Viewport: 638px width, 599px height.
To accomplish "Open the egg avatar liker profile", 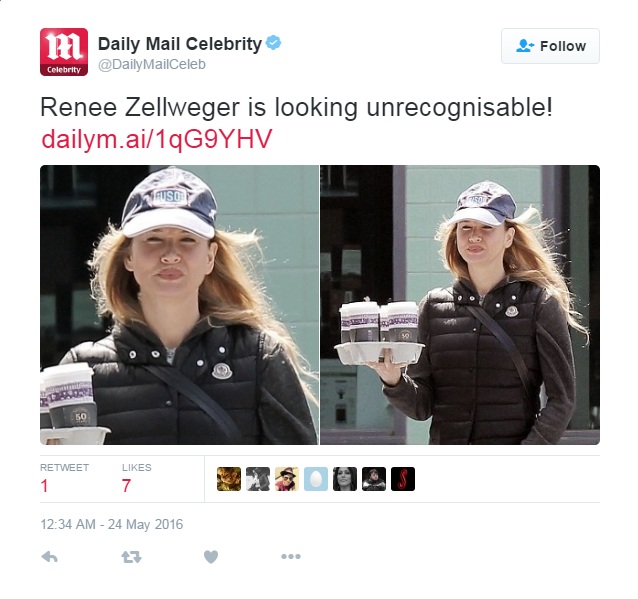I will 316,479.
